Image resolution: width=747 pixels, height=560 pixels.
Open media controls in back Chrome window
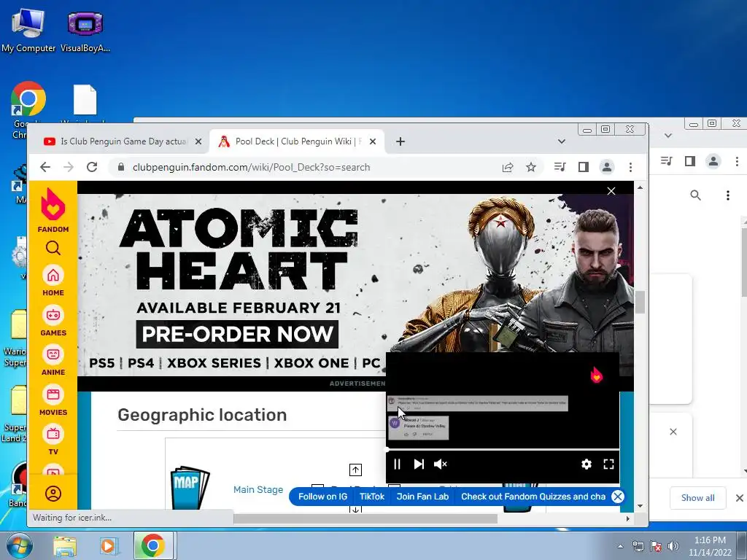pyautogui.click(x=667, y=161)
